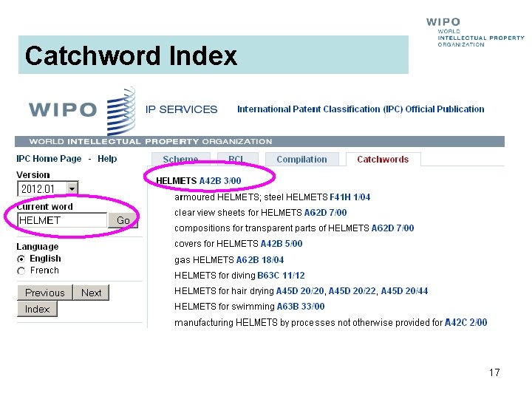The width and height of the screenshot is (532, 399).
Task: Click the WIPO wordmark logo in the page banner
Action: click(x=63, y=109)
